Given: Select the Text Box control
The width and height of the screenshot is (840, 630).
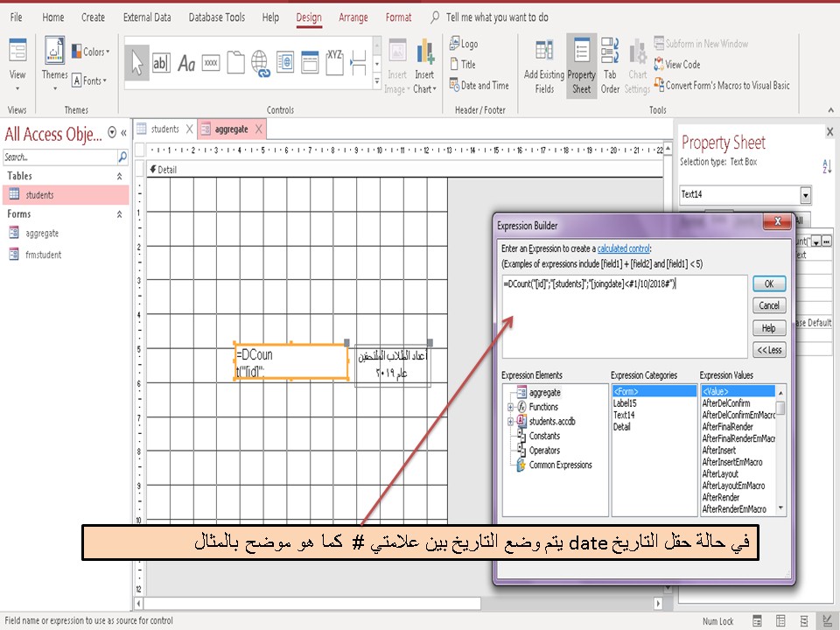Looking at the screenshot, I should point(161,63).
